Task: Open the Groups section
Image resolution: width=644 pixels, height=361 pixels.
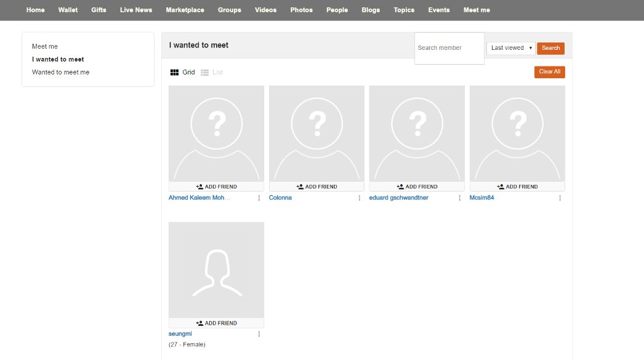Action: [x=229, y=10]
